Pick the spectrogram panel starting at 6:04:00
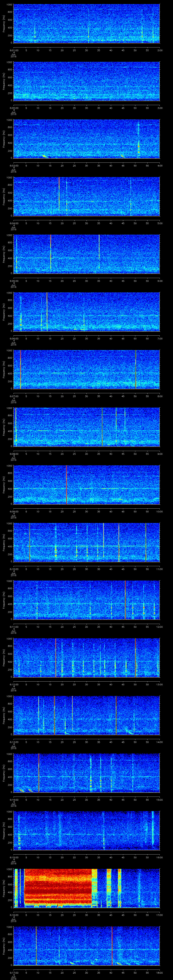 coord(87,196)
